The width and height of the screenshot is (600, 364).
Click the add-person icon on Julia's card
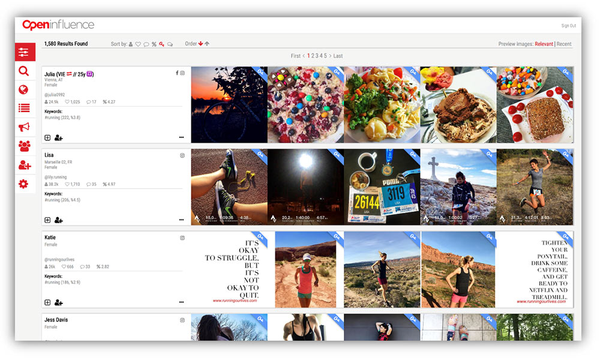pos(59,138)
